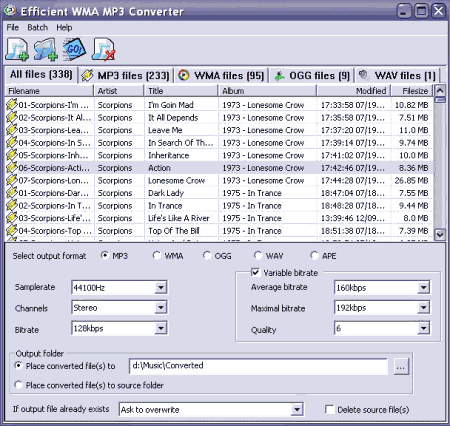Click file icon of 01-Scorpions-I'm row
The height and width of the screenshot is (426, 450).
pos(12,105)
